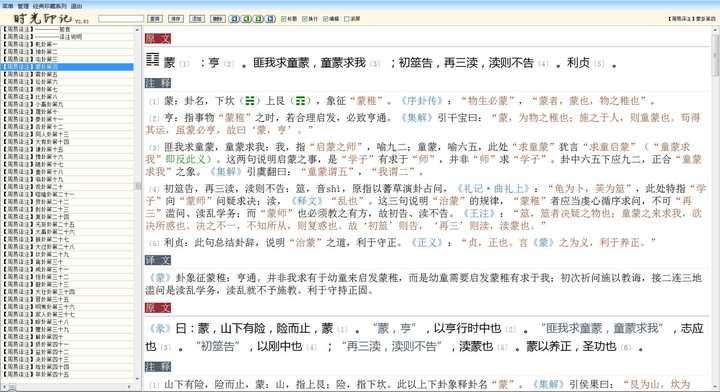Go to next record with green arrow icon

258,19
